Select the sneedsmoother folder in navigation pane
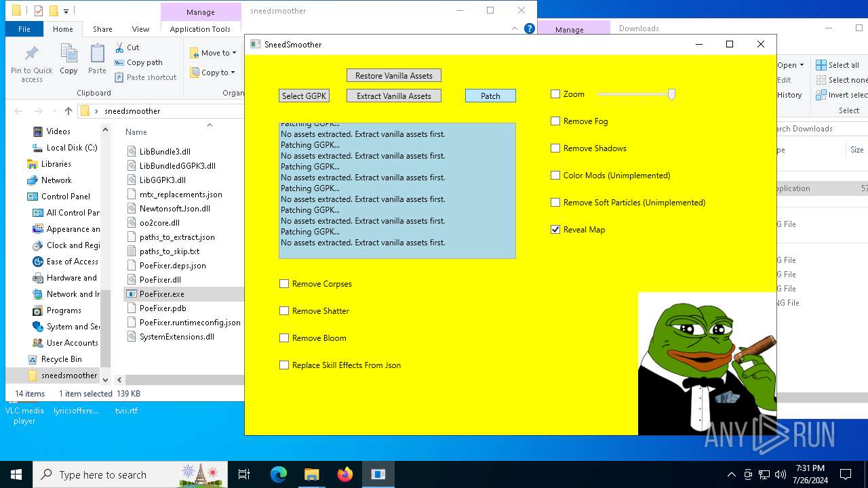This screenshot has height=488, width=868. pos(62,375)
